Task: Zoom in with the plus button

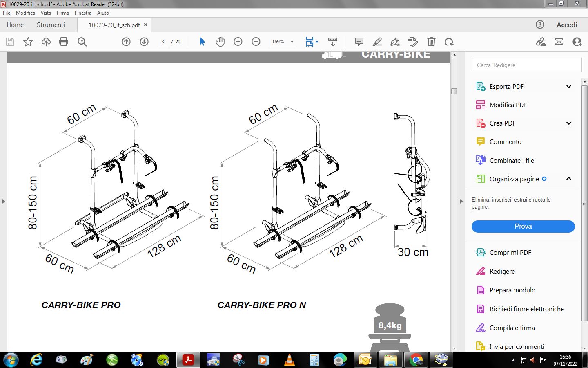Action: pyautogui.click(x=256, y=42)
